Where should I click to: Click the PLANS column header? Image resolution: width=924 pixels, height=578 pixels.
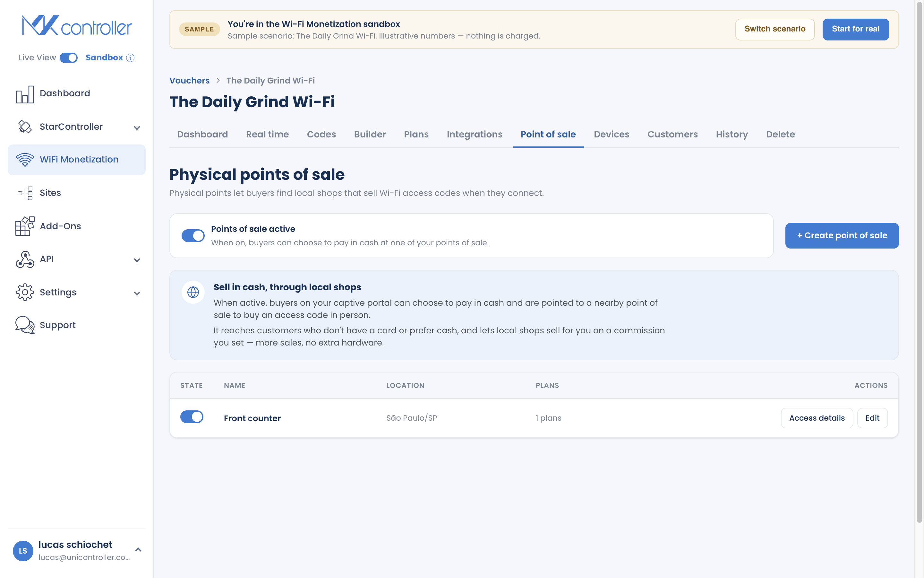pyautogui.click(x=547, y=385)
